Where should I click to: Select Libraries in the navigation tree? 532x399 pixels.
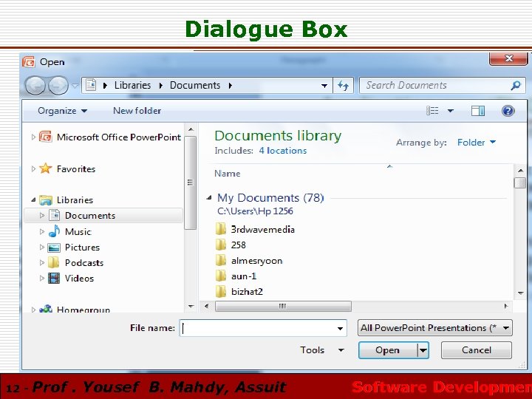75,200
